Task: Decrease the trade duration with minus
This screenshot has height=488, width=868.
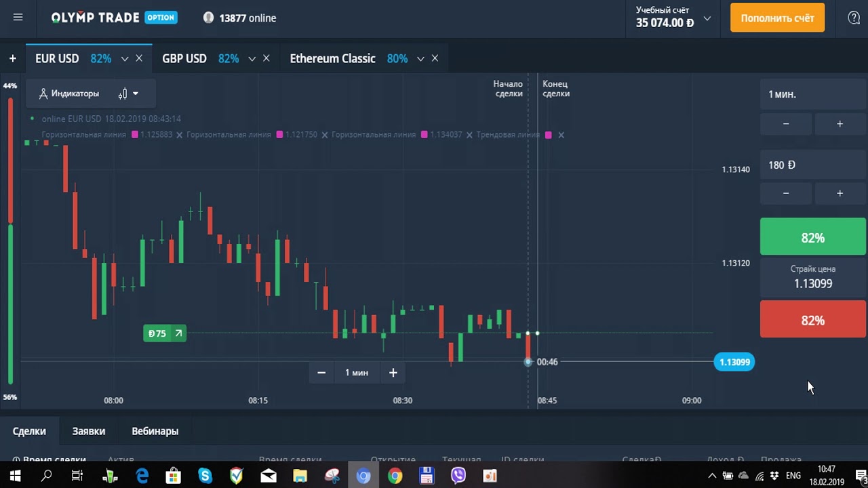Action: coord(786,123)
